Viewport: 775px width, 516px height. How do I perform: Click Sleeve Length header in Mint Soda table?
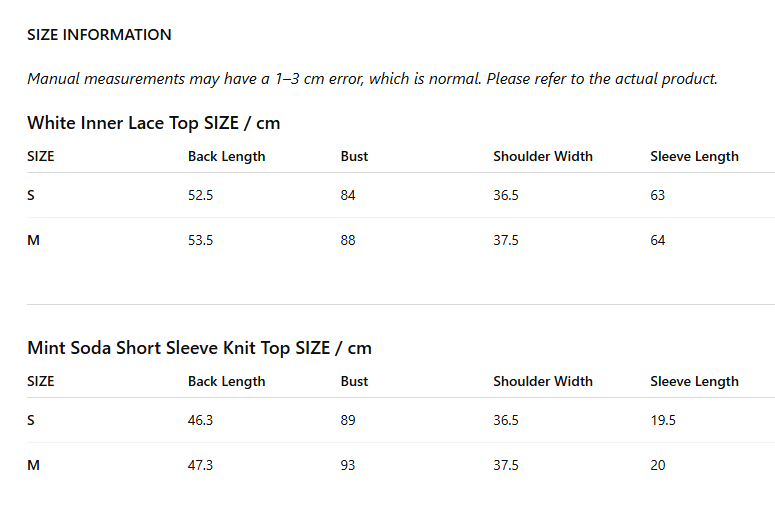pyautogui.click(x=694, y=381)
